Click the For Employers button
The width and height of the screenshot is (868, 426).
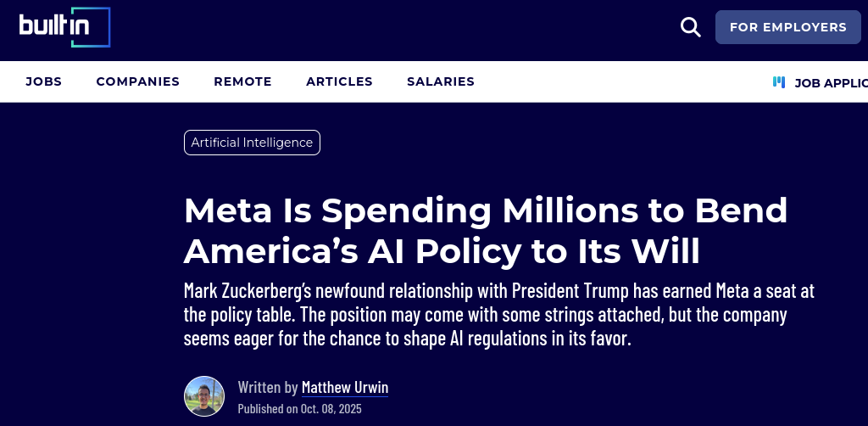(787, 27)
